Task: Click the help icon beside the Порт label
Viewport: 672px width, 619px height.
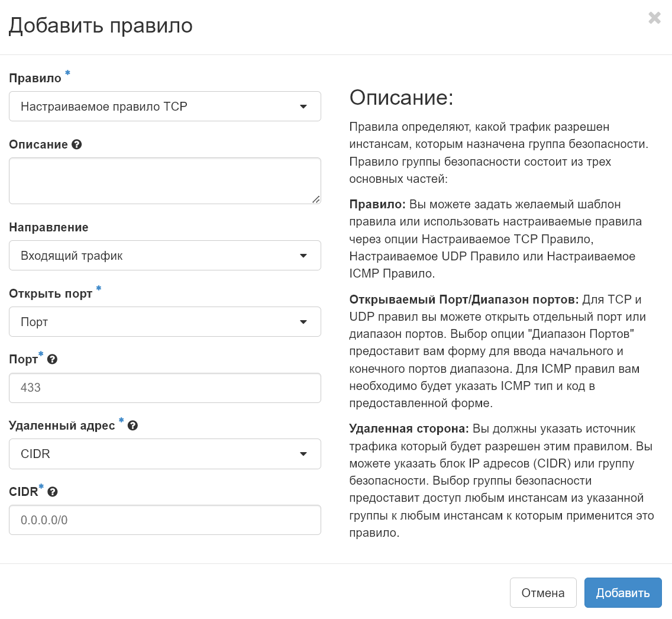Action: click(x=51, y=359)
